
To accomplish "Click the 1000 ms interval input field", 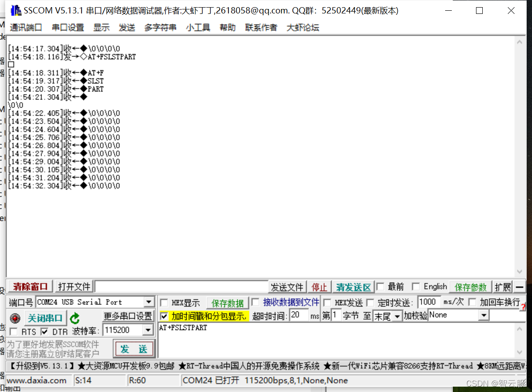I will point(429,302).
